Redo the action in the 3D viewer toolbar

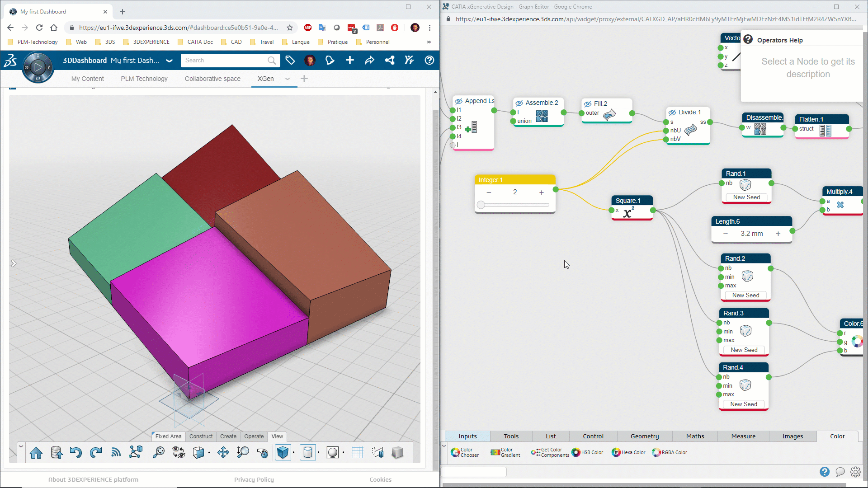point(96,452)
